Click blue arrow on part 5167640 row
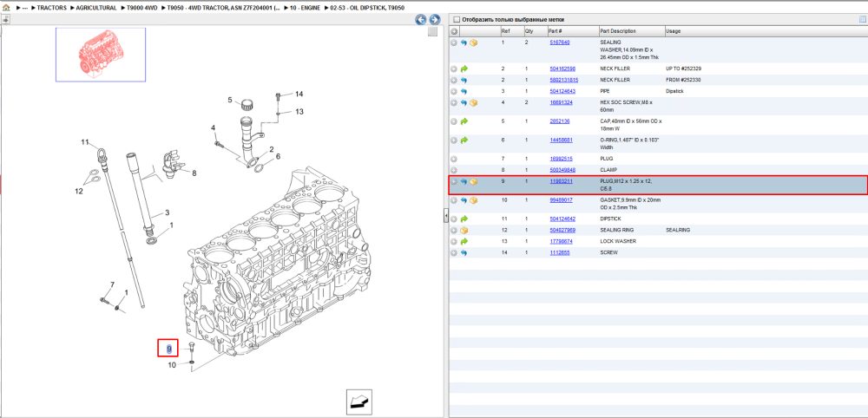 (464, 42)
